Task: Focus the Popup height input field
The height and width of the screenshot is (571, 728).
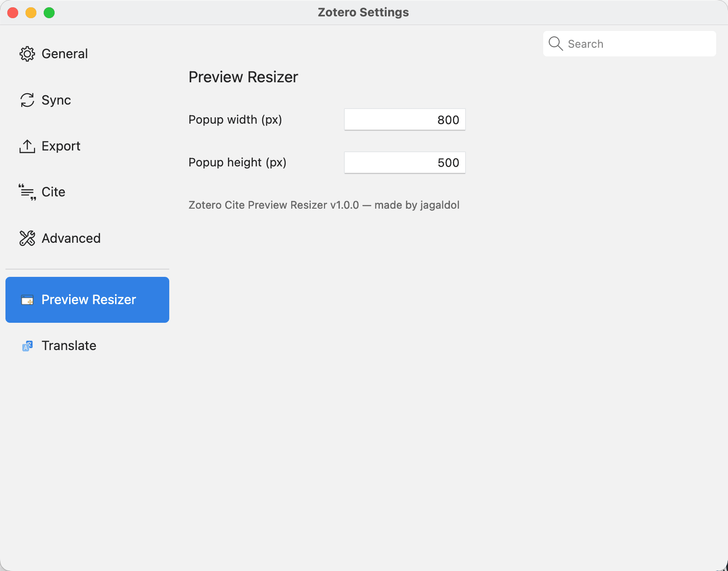Action: coord(404,163)
